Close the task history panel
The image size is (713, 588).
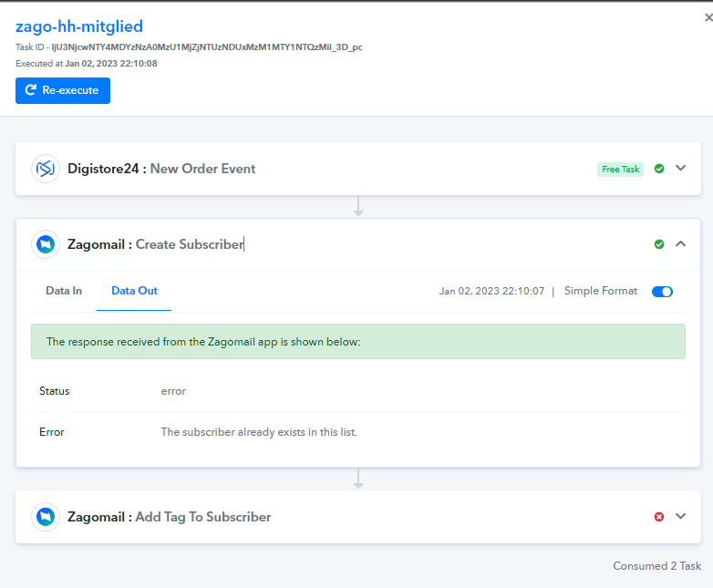click(x=708, y=17)
